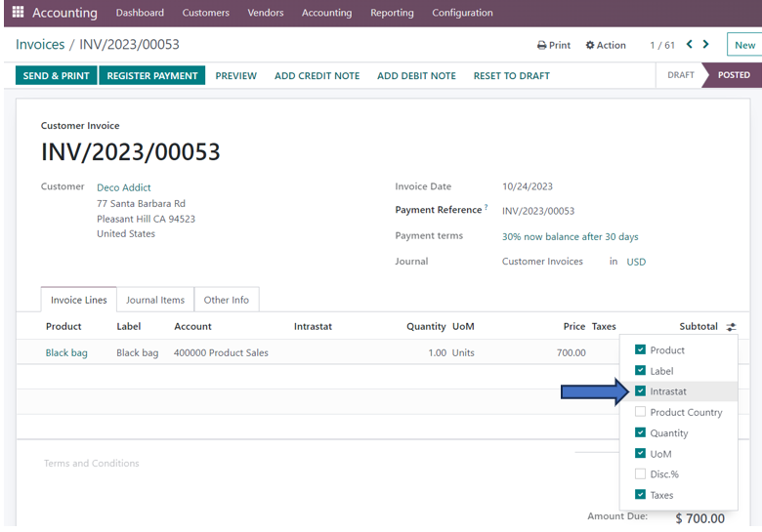Go to previous invoice record arrow
Viewport: 762px width, 532px height.
[690, 44]
